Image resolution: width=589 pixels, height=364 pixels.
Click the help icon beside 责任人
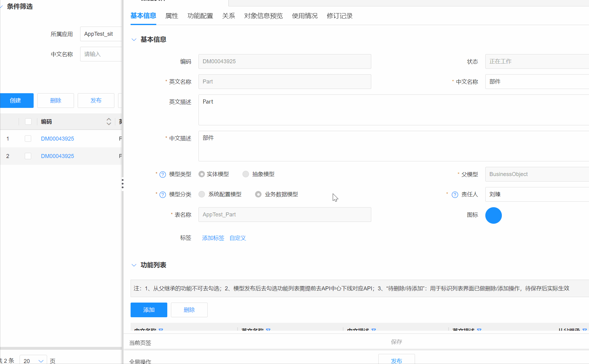coord(454,194)
